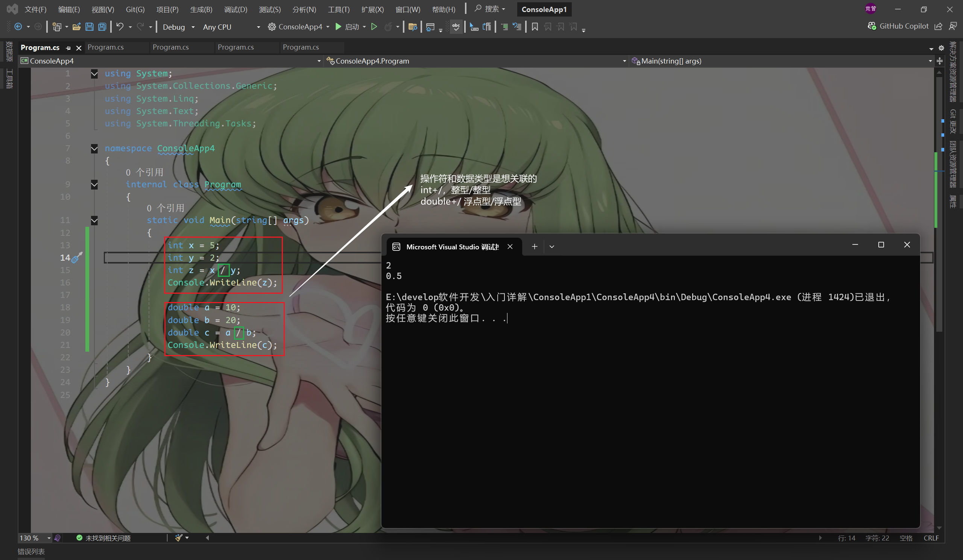Open the 130 % zoom level dropdown
963x560 pixels.
(35, 538)
